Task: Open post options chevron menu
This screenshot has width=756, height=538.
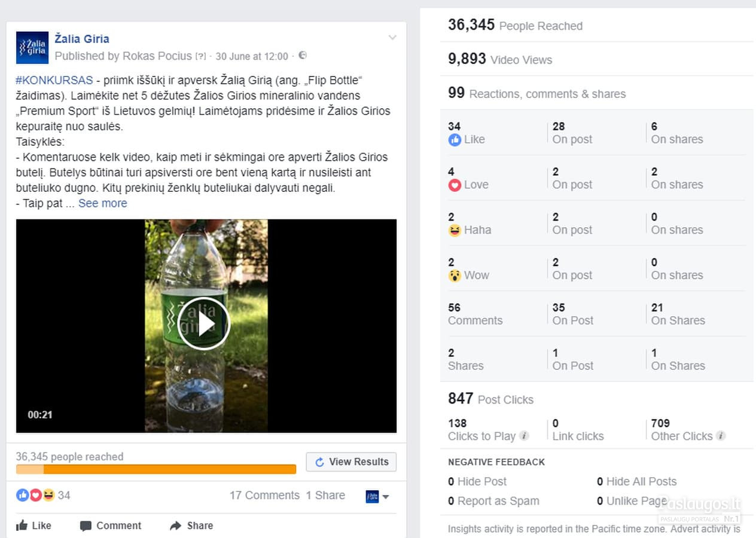Action: (392, 38)
